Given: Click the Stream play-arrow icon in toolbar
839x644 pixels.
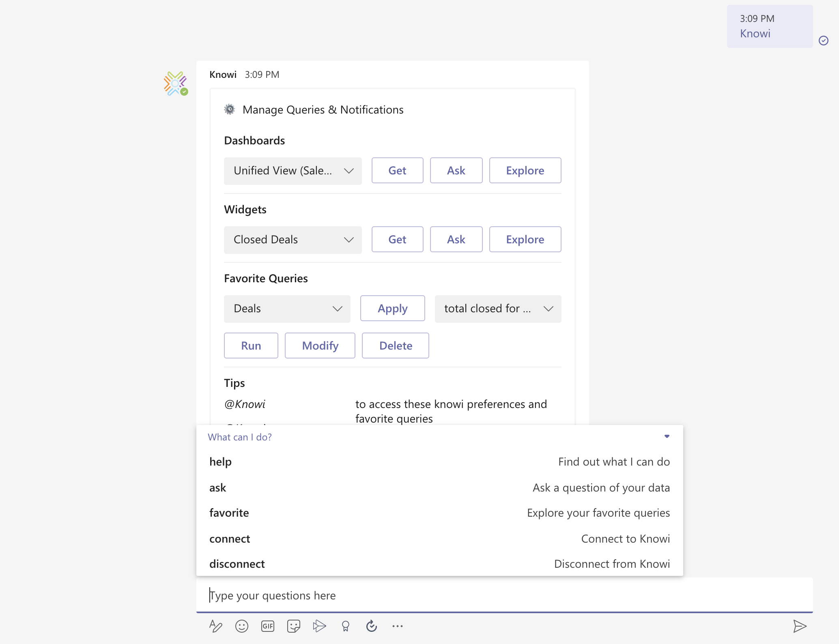Looking at the screenshot, I should 319,626.
